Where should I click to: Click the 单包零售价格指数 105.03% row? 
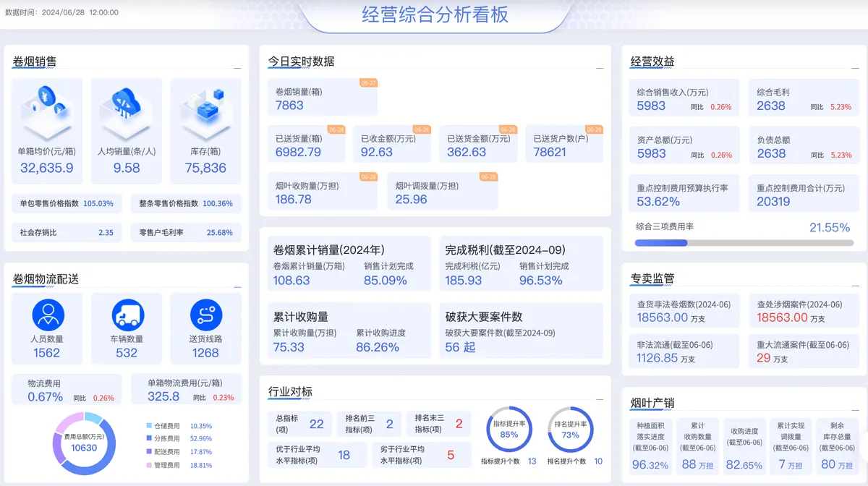coord(67,203)
